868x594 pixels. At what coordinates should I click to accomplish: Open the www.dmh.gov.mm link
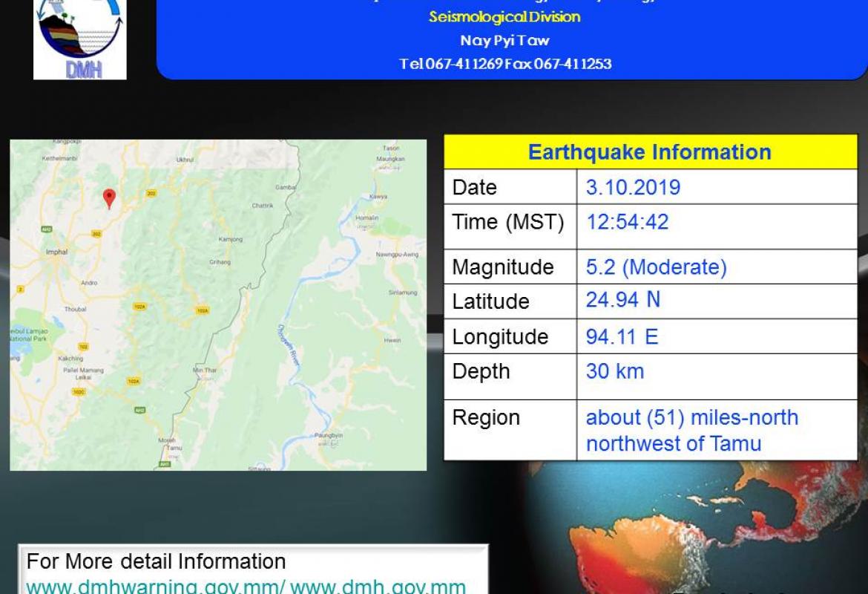(378, 586)
